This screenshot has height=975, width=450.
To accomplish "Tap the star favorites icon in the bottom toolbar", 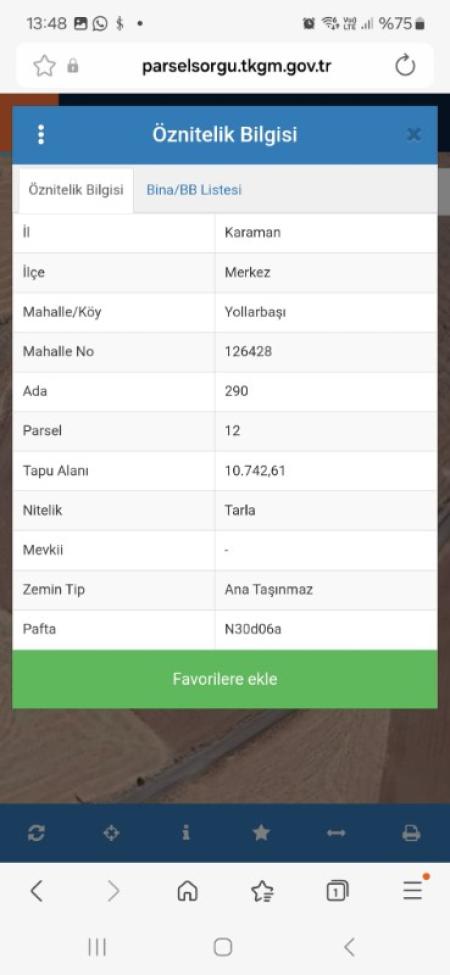I will (x=261, y=833).
